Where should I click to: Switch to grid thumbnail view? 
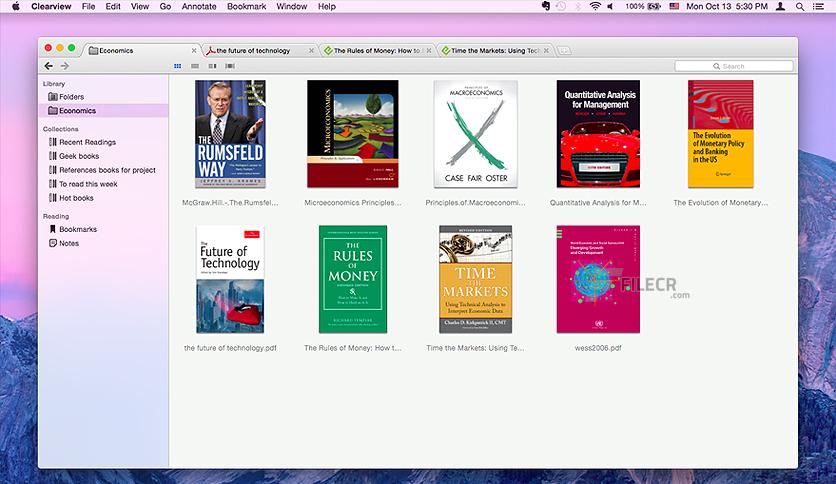click(178, 66)
